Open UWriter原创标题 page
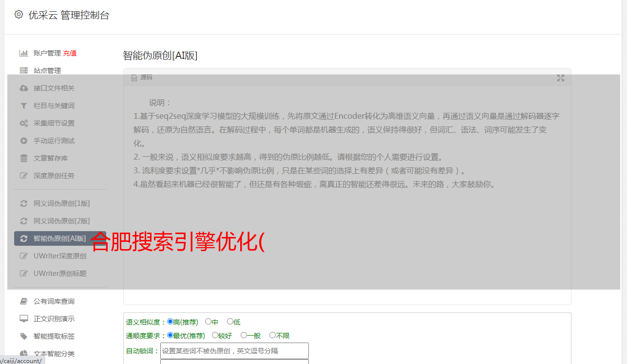Image resolution: width=627 pixels, height=364 pixels. [60, 273]
